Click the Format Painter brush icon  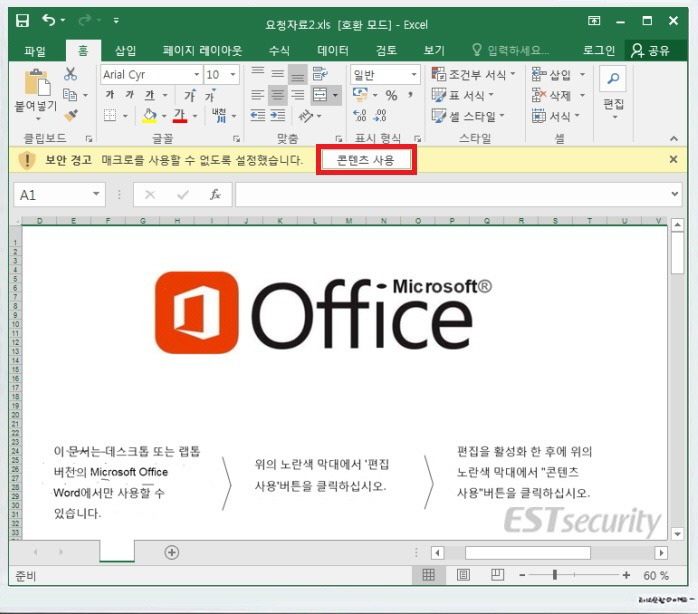point(71,115)
